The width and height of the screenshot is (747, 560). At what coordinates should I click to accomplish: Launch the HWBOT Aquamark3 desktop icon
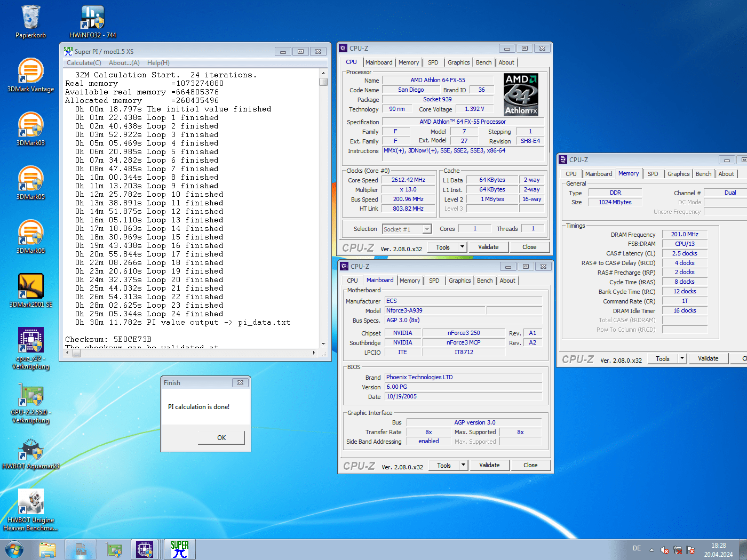tap(30, 453)
